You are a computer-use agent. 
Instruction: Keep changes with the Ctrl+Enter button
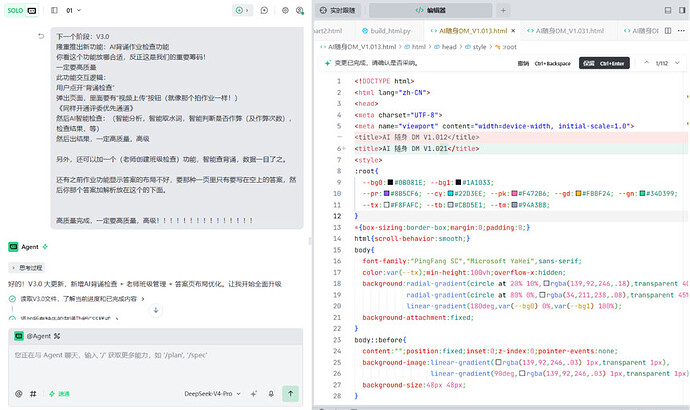pyautogui.click(x=604, y=63)
